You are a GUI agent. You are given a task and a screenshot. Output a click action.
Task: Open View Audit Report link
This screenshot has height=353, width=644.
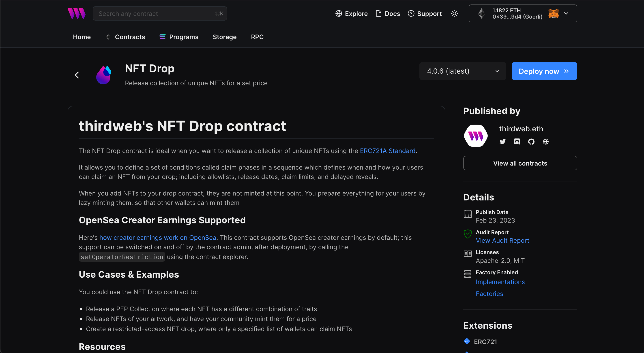tap(502, 240)
